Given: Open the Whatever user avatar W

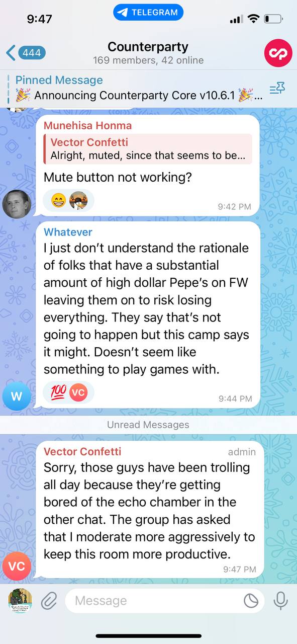Looking at the screenshot, I should (x=17, y=396).
